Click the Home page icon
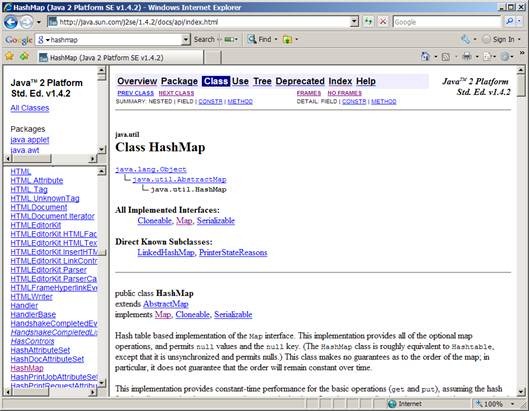529x411 pixels. tap(425, 57)
